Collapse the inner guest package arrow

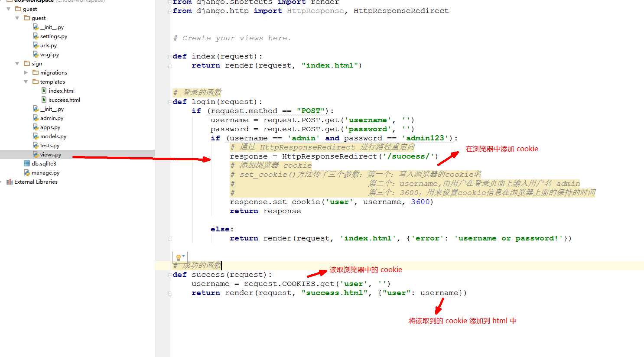pyautogui.click(x=17, y=18)
